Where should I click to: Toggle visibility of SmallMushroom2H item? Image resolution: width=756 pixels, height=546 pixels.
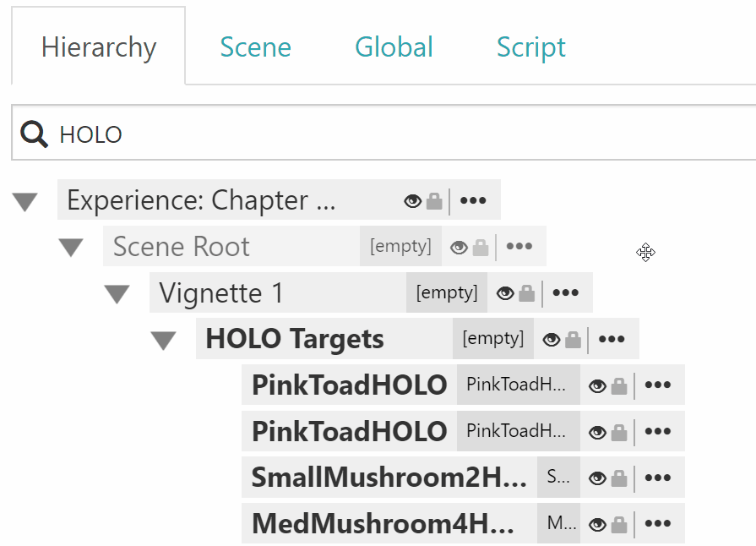pos(598,478)
